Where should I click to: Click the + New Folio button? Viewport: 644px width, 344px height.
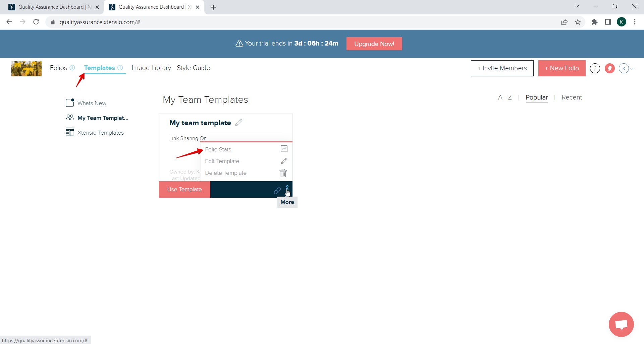562,68
